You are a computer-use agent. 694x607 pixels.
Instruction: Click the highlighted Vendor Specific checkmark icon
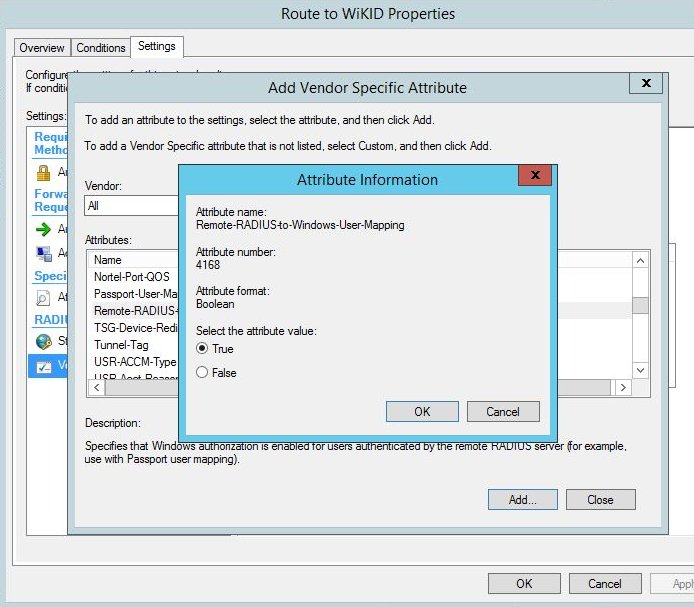[x=43, y=365]
